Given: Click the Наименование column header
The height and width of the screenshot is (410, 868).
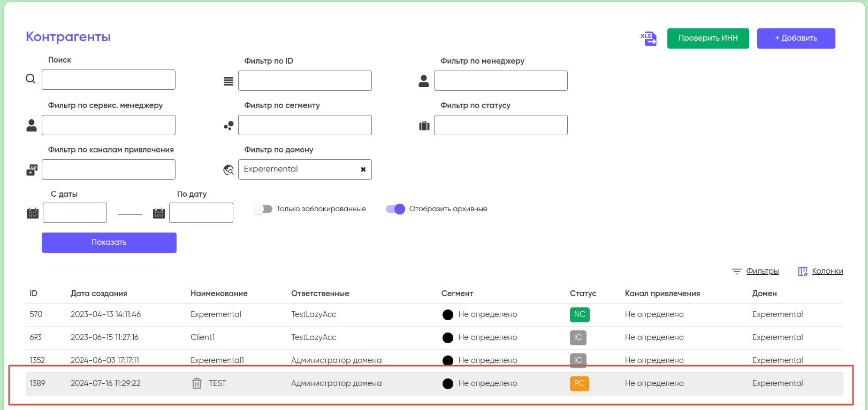Looking at the screenshot, I should [x=219, y=293].
